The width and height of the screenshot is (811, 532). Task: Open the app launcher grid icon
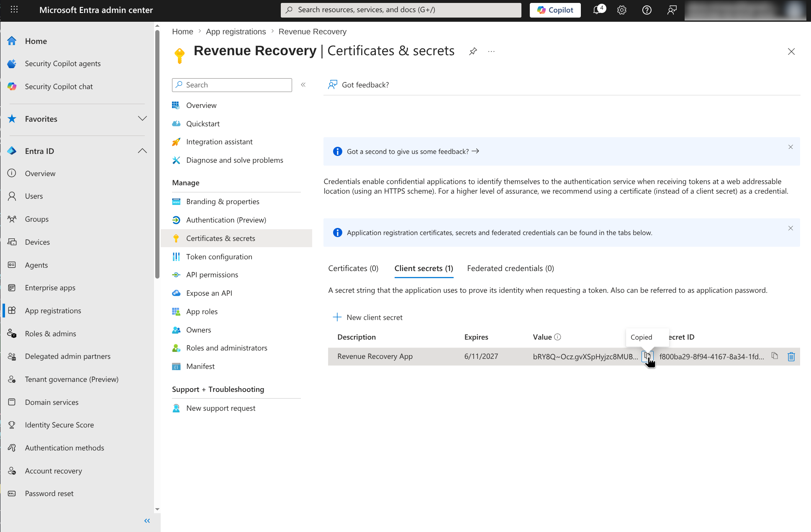coord(14,10)
